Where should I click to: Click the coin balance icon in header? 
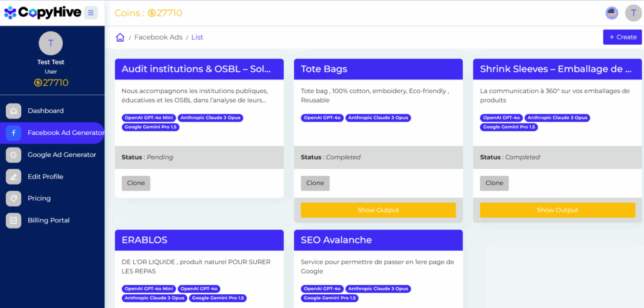pos(152,13)
